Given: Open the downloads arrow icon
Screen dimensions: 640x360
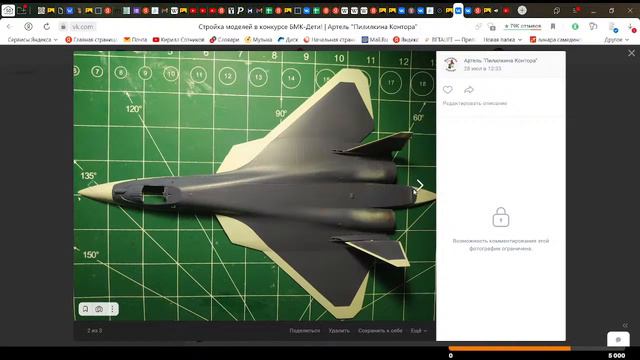Looking at the screenshot, I should tap(631, 27).
